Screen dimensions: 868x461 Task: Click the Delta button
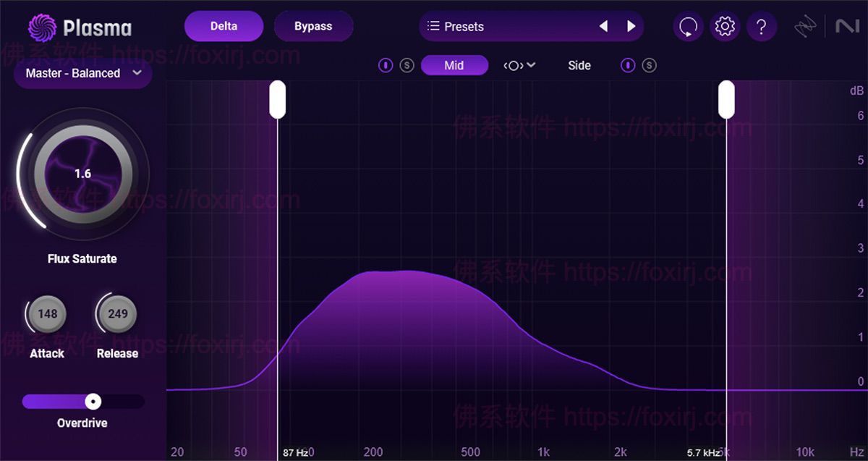[224, 25]
